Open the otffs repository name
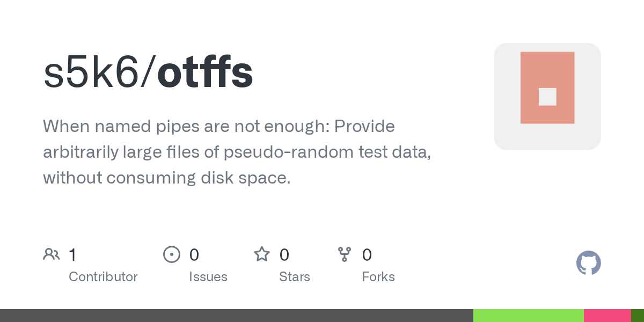This screenshot has height=322, width=644. [x=205, y=72]
